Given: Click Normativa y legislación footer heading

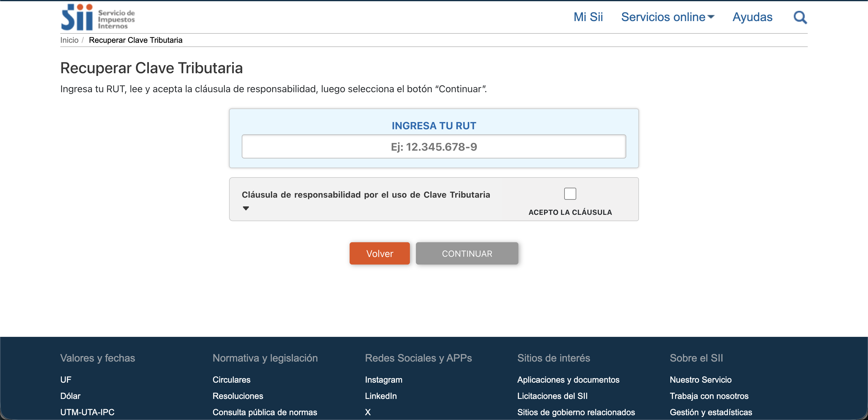Looking at the screenshot, I should click(265, 358).
